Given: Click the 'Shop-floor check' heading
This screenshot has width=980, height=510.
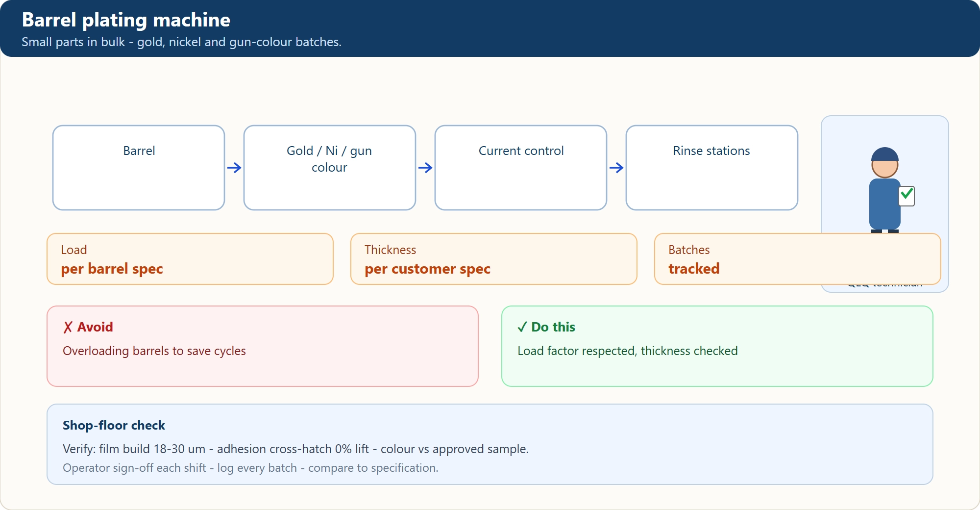Looking at the screenshot, I should pos(114,425).
